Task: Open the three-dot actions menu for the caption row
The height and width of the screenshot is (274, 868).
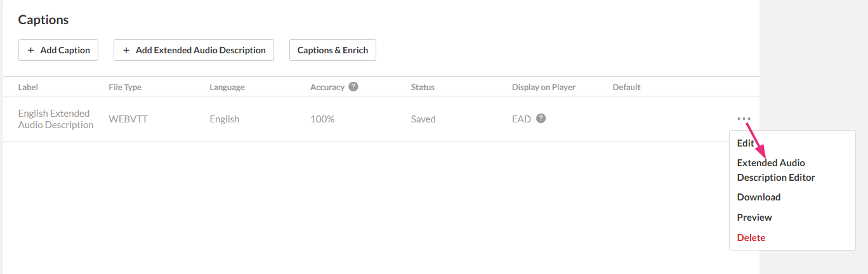Action: pos(744,119)
